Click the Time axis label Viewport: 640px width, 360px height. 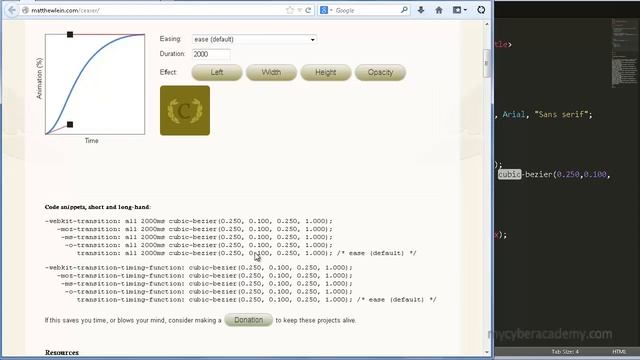[91, 140]
